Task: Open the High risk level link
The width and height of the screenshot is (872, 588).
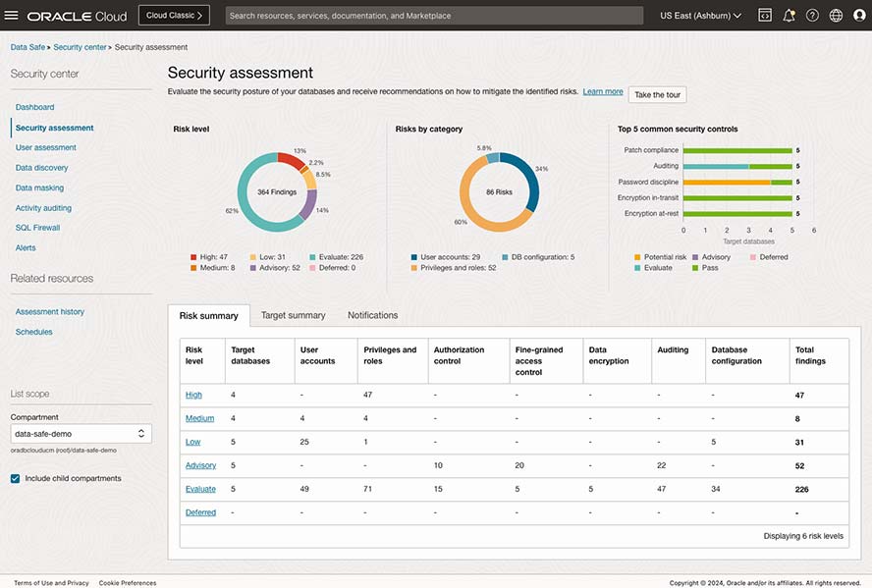Action: tap(193, 395)
